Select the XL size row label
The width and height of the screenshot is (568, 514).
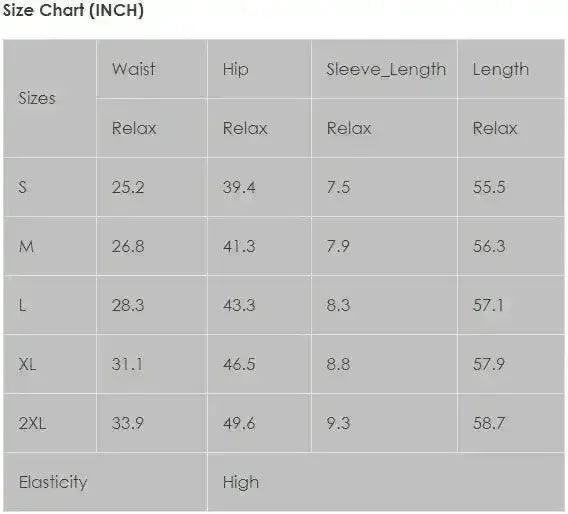[x=27, y=364]
